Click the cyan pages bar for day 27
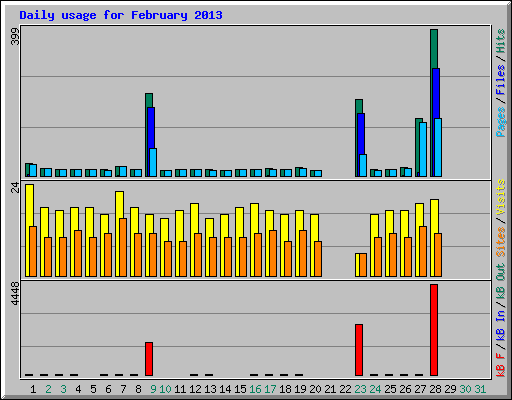The image size is (512, 400). [423, 149]
